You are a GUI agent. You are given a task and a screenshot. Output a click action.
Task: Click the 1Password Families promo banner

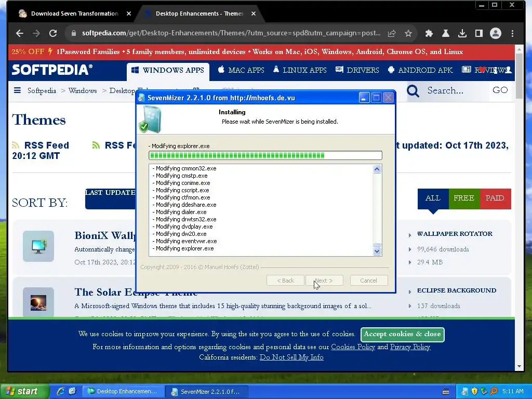point(261,51)
